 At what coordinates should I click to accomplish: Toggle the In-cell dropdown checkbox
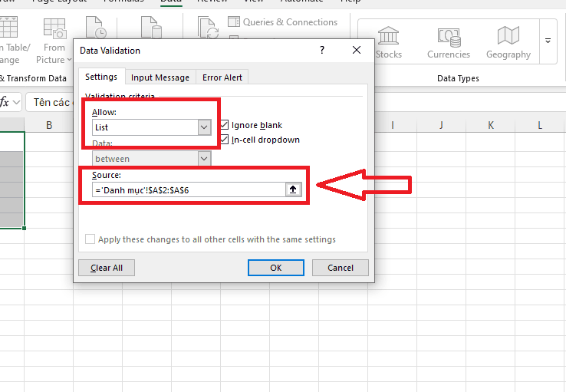tap(225, 140)
